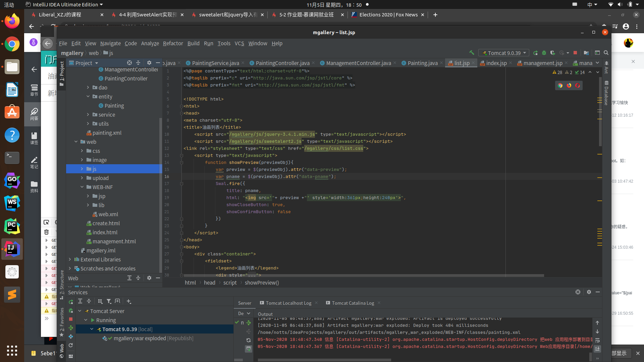Click the showPreview() breadcrumb
Screen dimensions: 644x362
262,283
